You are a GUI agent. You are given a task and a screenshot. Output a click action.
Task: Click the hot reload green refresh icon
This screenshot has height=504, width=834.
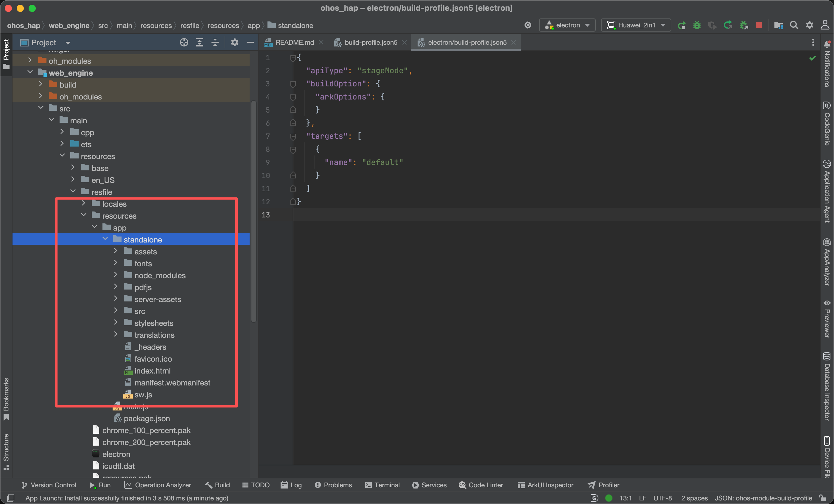click(x=728, y=25)
